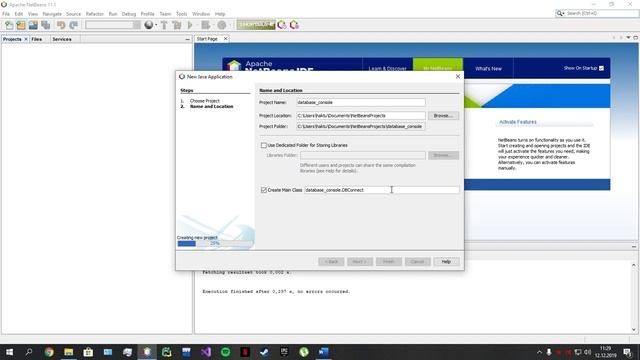Open Chrome from the Windows taskbar
Screen dimensions: 640x360
pos(49,352)
